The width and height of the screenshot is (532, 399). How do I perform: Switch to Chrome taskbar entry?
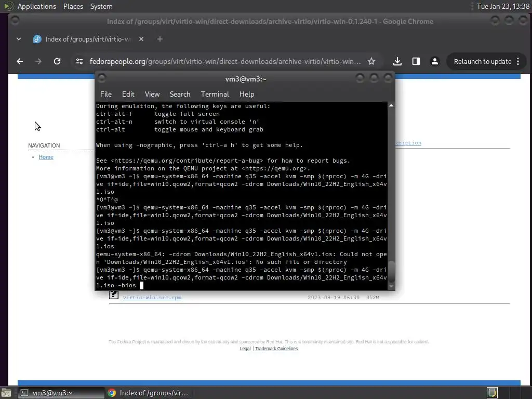[148, 393]
